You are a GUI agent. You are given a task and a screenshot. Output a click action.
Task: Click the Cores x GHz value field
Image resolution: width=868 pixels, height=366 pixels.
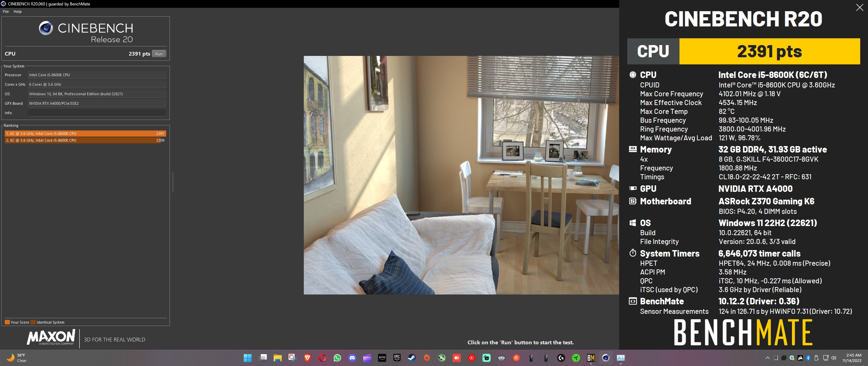[x=97, y=84]
